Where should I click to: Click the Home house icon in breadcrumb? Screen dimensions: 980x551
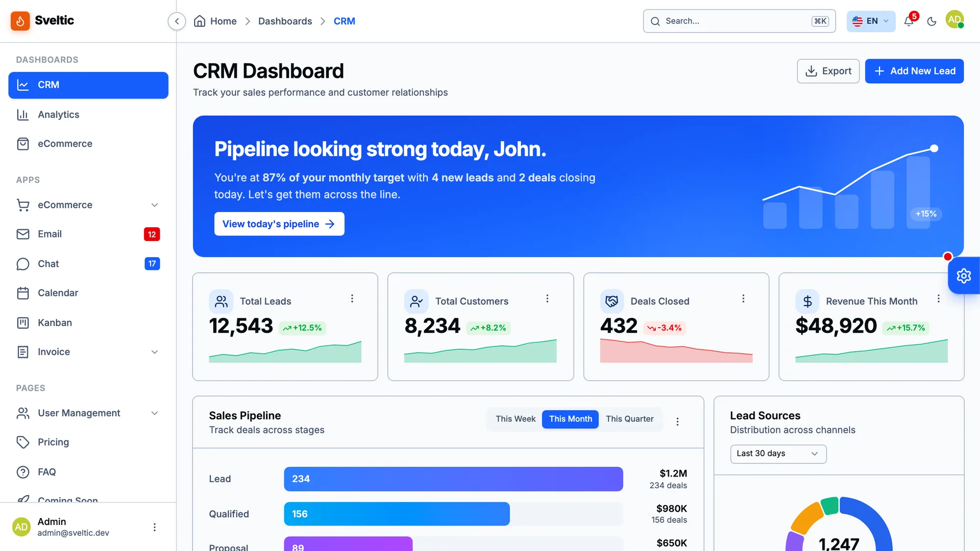(199, 21)
